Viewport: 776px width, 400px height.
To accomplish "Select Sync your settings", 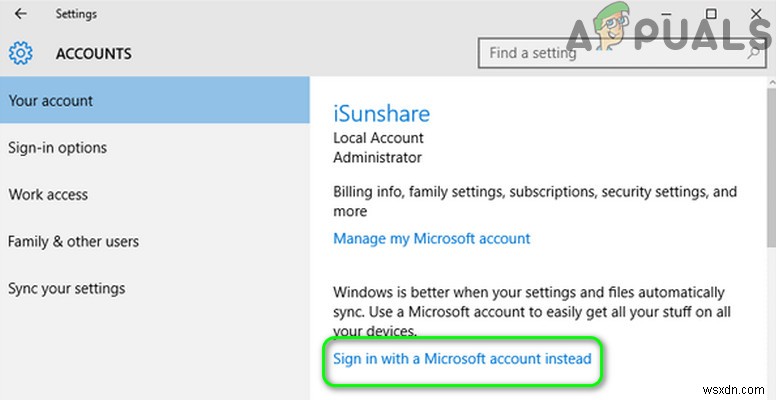I will 67,289.
